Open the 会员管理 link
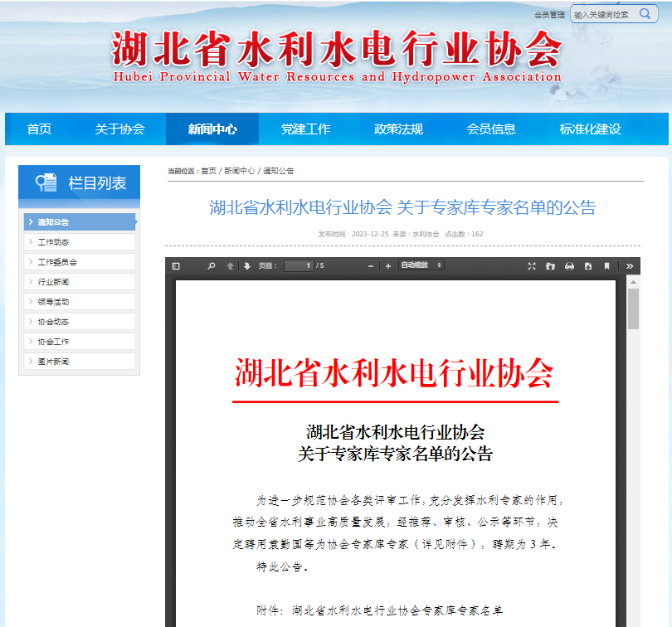 click(x=549, y=13)
